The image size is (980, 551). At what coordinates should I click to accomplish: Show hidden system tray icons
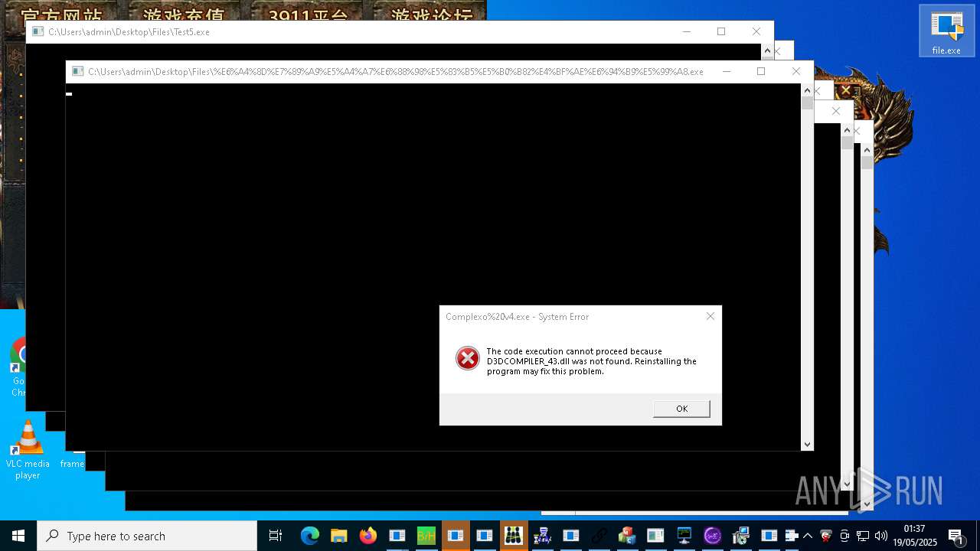pyautogui.click(x=808, y=536)
